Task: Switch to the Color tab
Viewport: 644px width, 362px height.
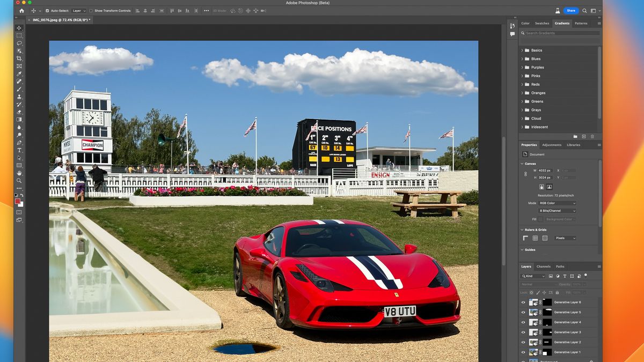Action: tap(525, 23)
